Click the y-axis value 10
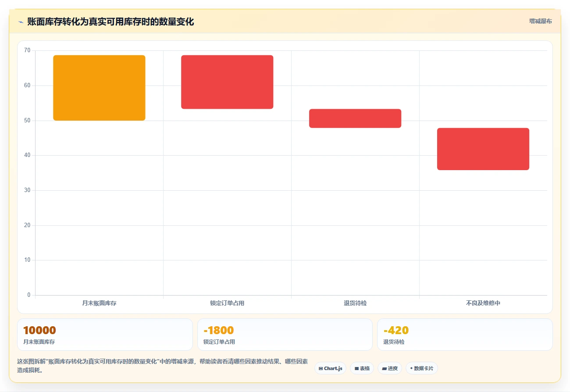Image resolution: width=570 pixels, height=392 pixels. click(27, 260)
